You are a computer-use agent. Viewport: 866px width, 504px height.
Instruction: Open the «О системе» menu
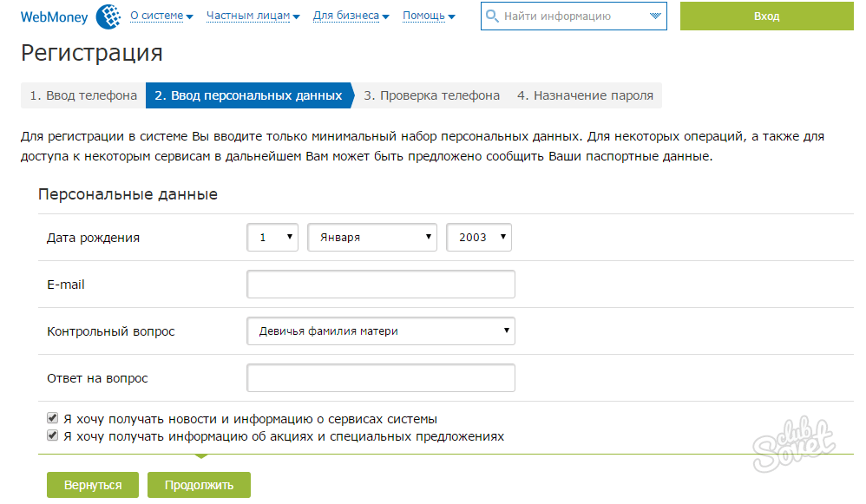tap(161, 16)
